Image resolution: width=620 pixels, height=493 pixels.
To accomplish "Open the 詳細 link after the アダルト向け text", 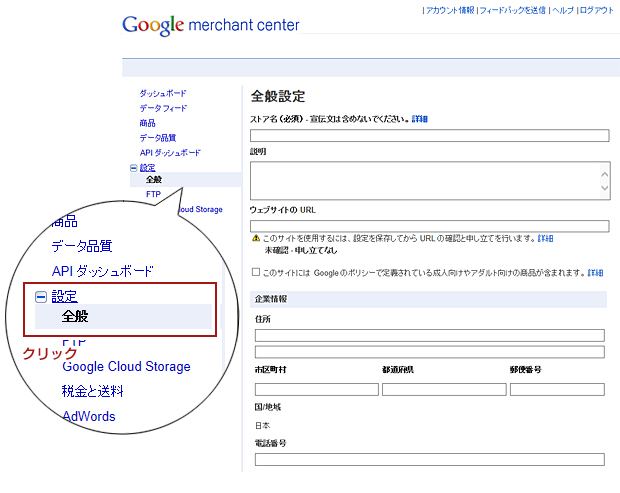I will click(595, 272).
